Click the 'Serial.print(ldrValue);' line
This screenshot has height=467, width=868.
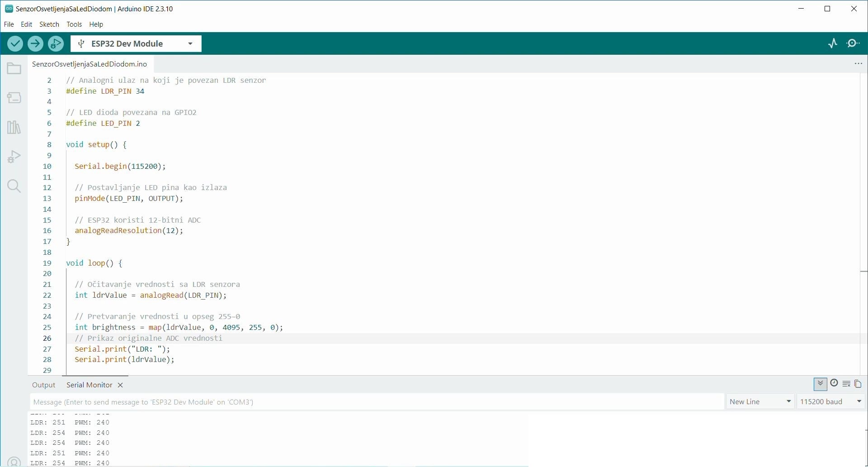point(124,360)
